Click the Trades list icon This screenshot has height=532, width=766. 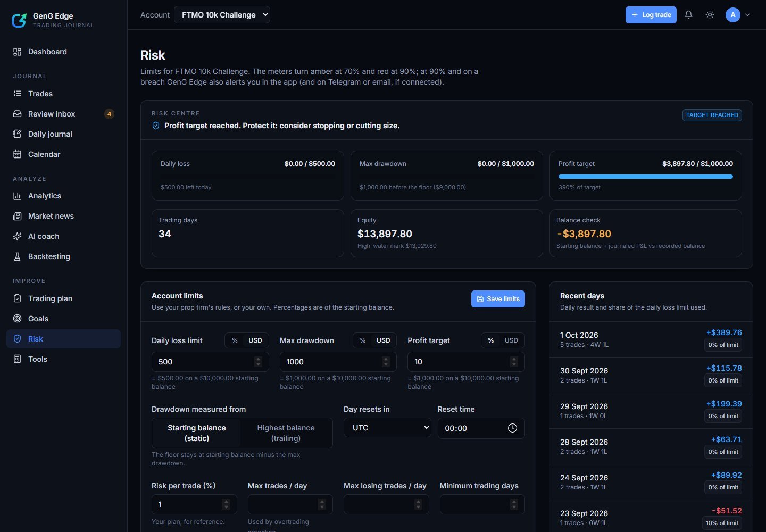[x=17, y=94]
